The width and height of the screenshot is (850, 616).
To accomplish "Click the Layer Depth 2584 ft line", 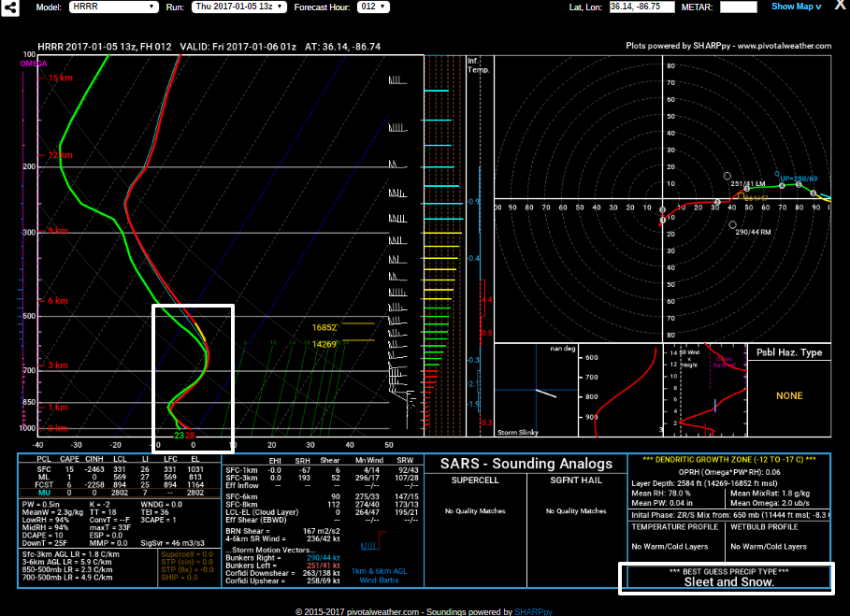I will (705, 483).
